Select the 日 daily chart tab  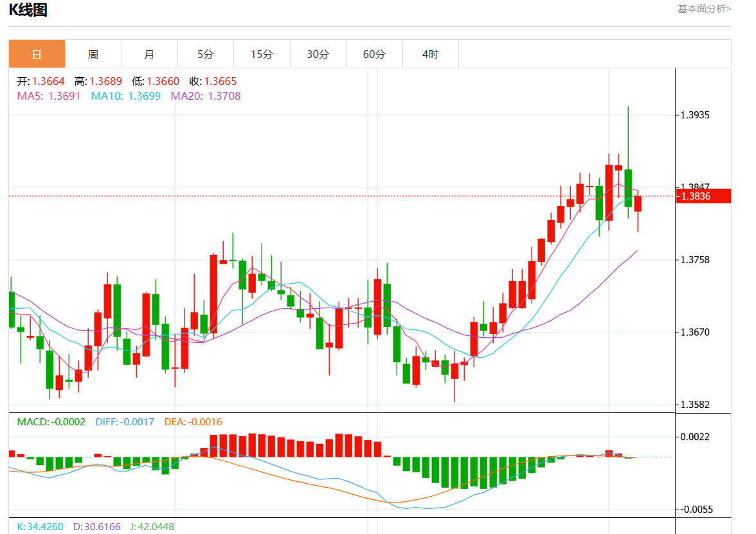[x=37, y=54]
